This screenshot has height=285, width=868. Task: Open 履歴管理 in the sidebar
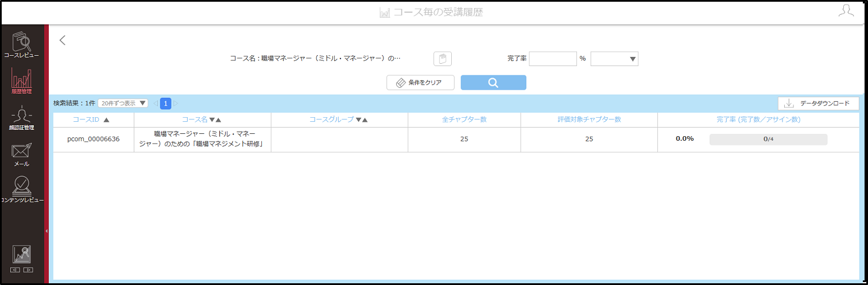(x=21, y=80)
